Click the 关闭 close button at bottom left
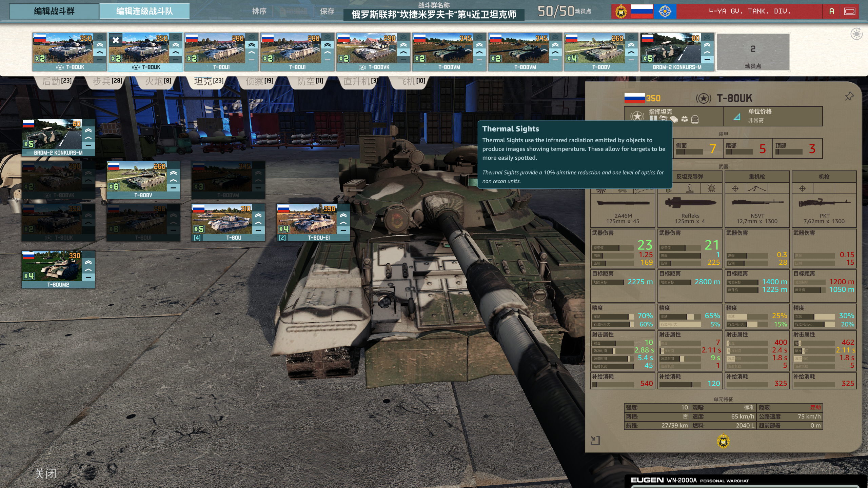The height and width of the screenshot is (488, 868). (46, 473)
